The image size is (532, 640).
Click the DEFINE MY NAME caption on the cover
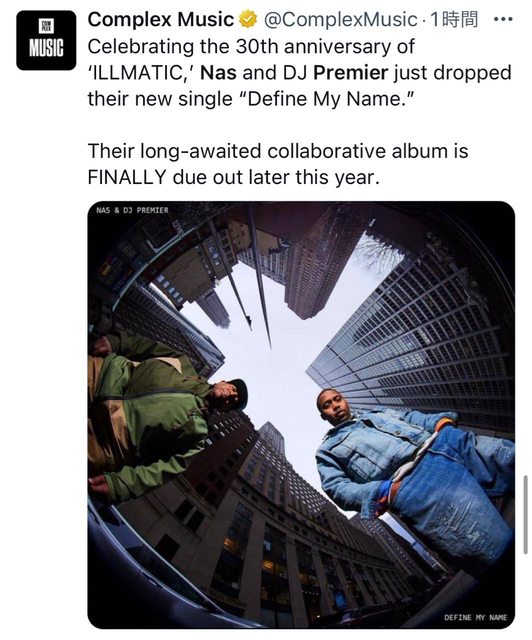pyautogui.click(x=475, y=617)
